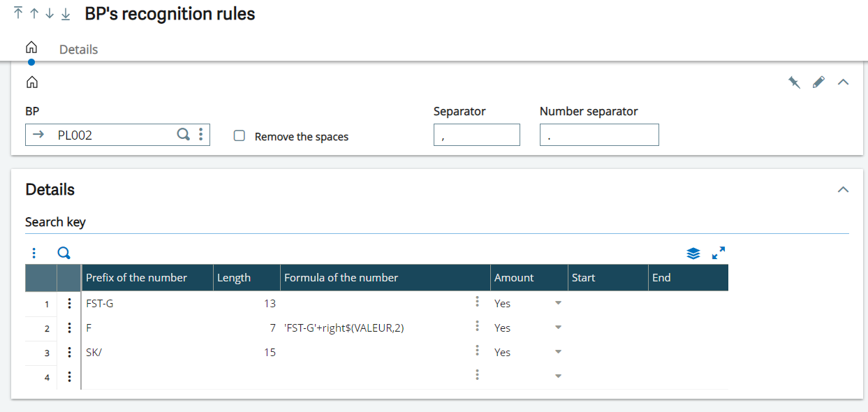Open row 2 actions menu dots
Screen dimensions: 868x412
(69, 328)
